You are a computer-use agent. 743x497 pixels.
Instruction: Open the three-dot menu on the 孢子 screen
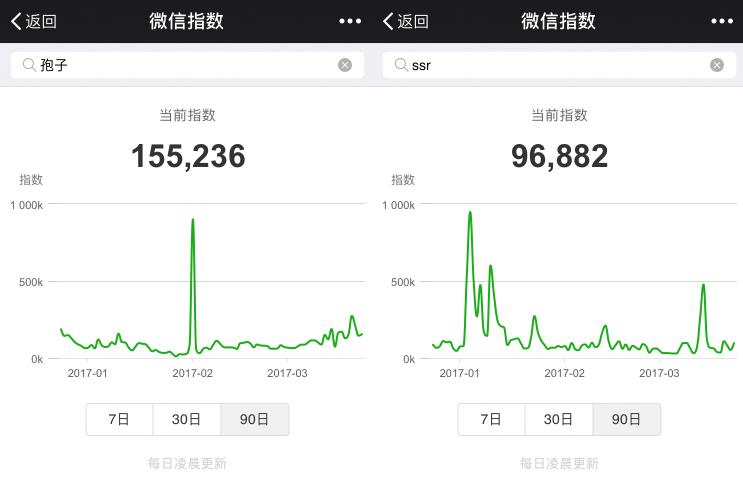point(350,21)
